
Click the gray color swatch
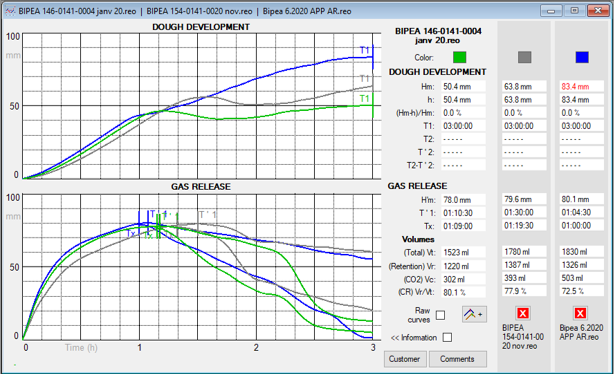click(525, 57)
